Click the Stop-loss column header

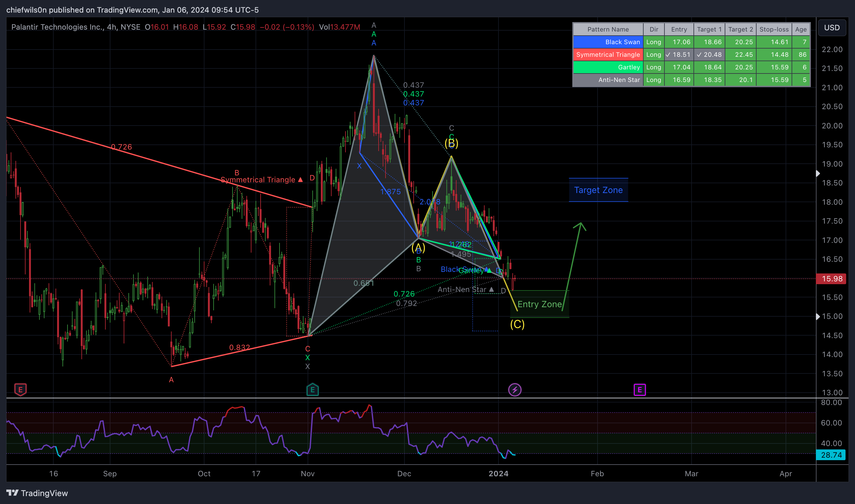(774, 30)
